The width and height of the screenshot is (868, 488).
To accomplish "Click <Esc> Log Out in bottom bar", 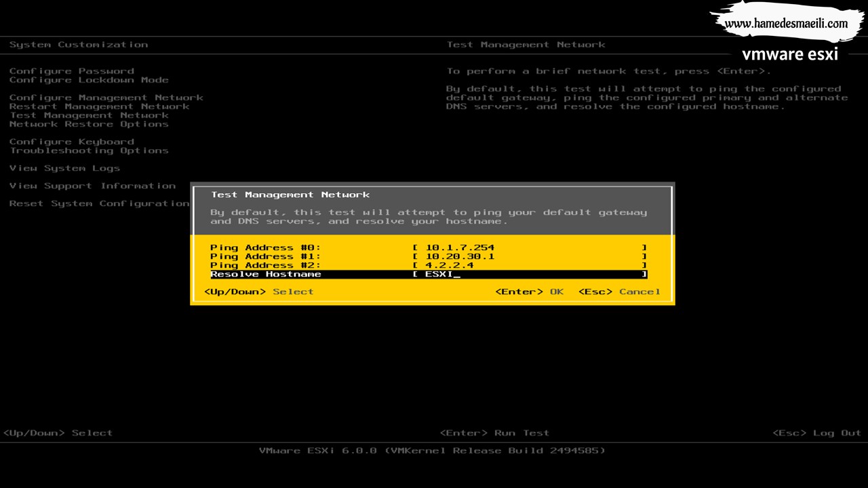I will pyautogui.click(x=817, y=432).
